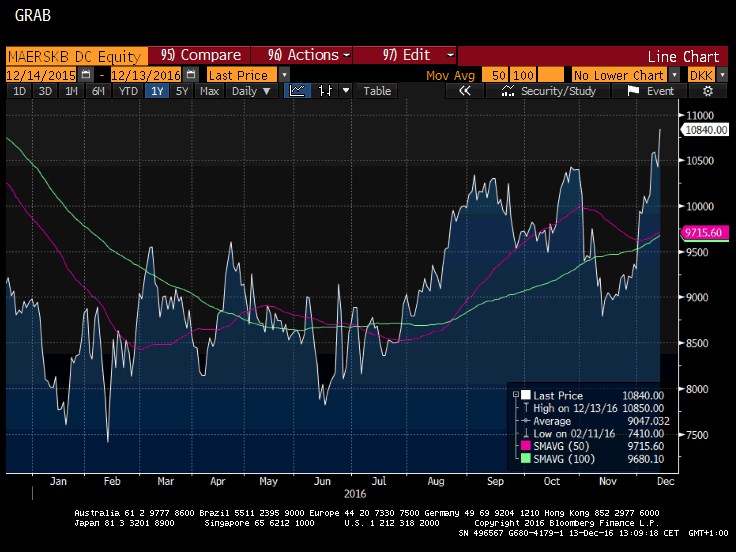
Task: Open chart settings gear icon
Action: coord(708,91)
